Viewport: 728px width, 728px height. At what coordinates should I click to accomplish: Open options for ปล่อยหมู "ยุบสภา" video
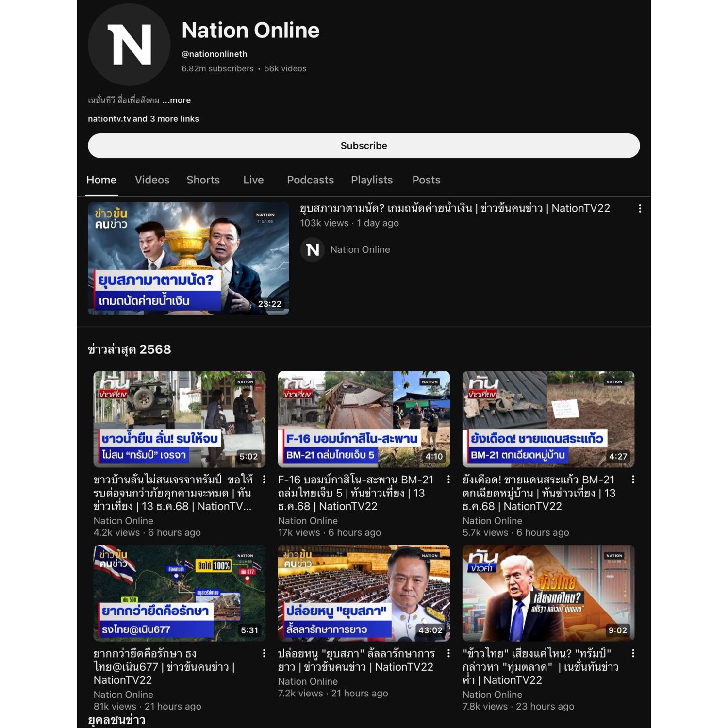click(x=448, y=653)
